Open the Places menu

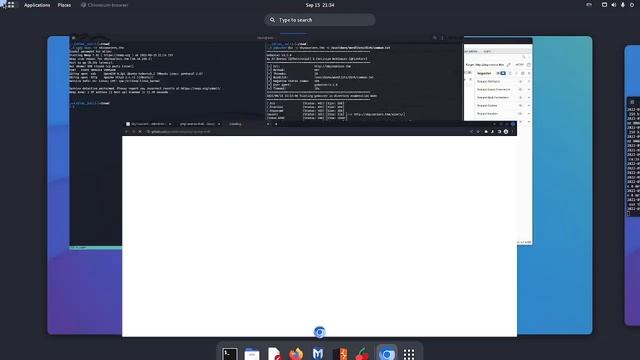64,5
